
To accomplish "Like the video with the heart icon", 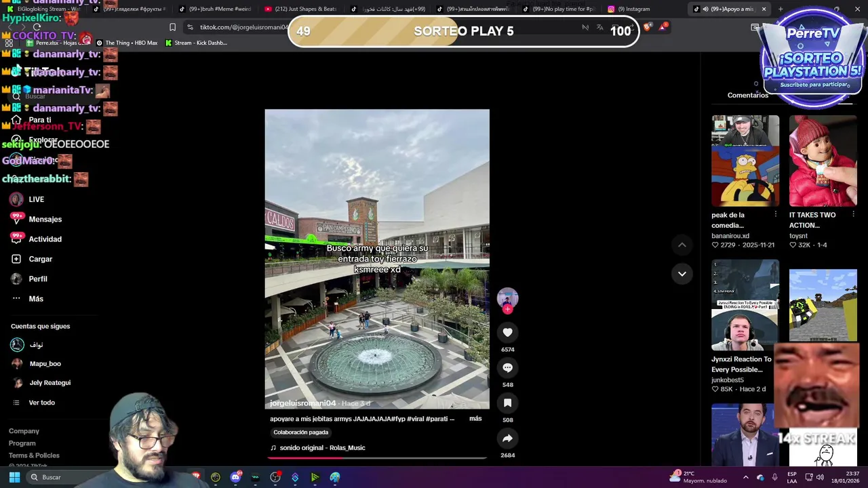I will pos(507,332).
